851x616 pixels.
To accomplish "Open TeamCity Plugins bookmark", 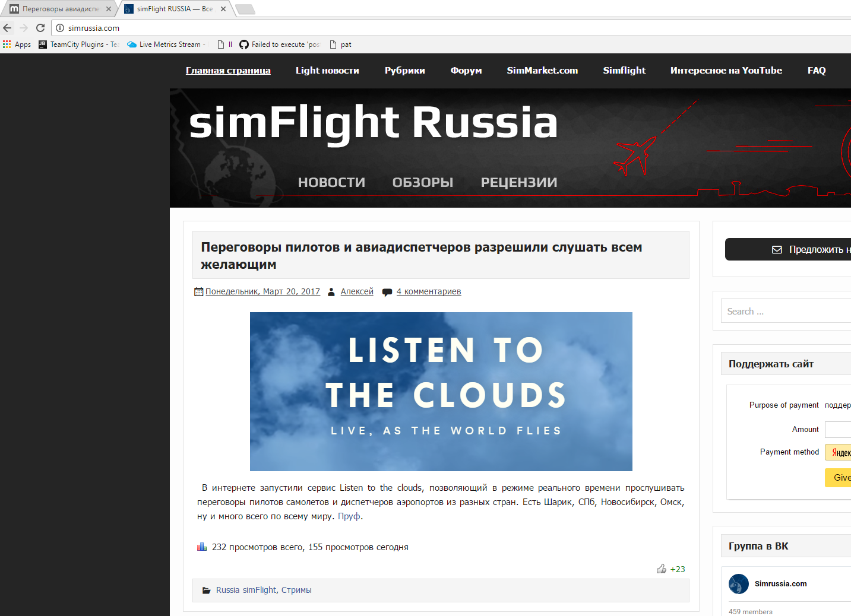I will point(78,45).
